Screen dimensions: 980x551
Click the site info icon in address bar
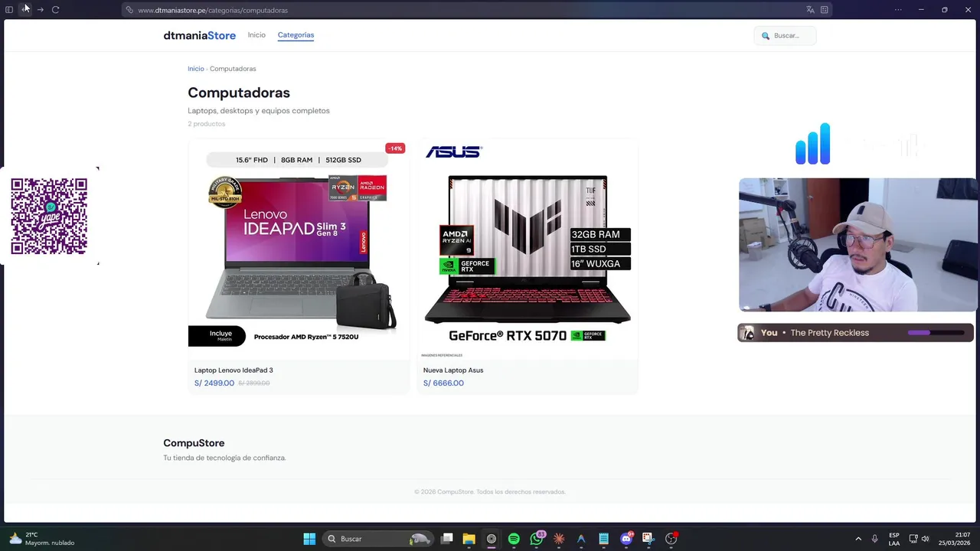[129, 10]
